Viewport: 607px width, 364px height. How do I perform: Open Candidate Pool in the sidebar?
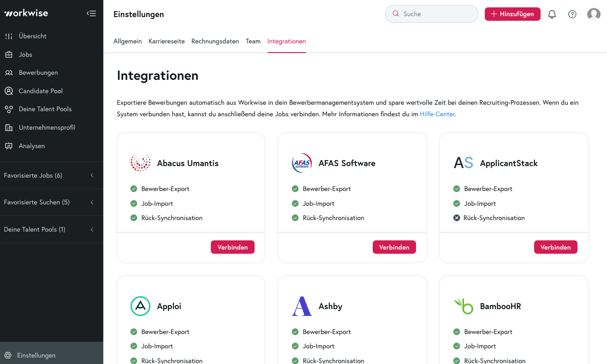click(x=52, y=91)
